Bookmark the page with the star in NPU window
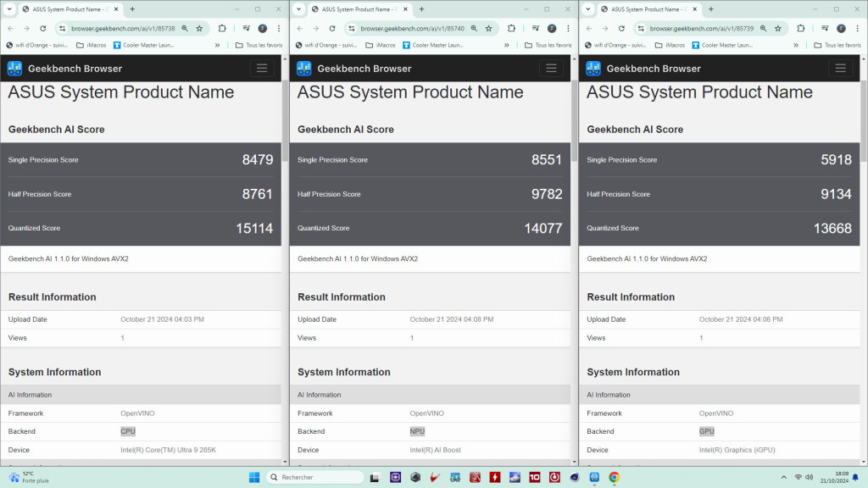Screen dimensions: 868x488 point(489,28)
